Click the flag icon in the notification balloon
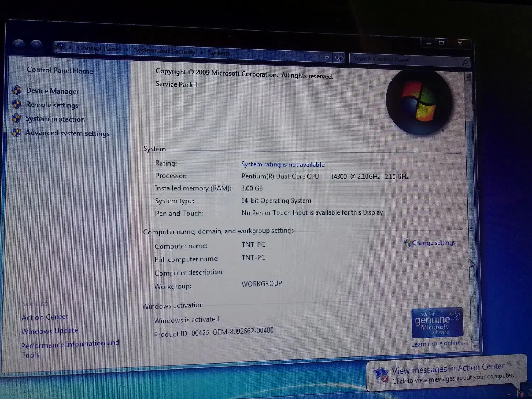 [x=381, y=375]
